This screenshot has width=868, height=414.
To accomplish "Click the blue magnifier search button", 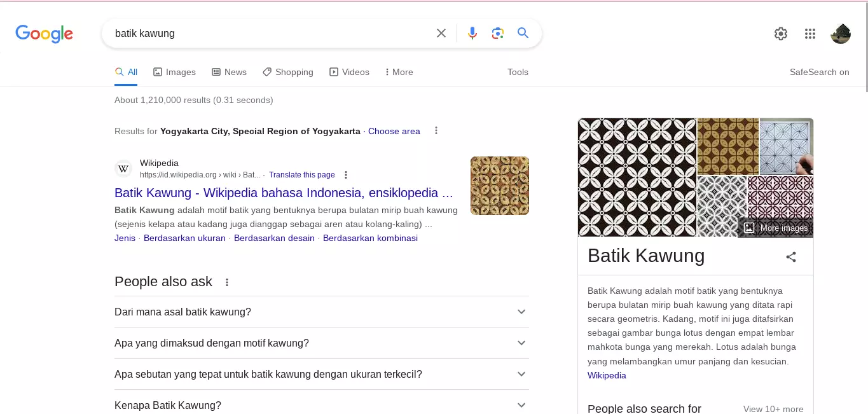I will point(523,33).
